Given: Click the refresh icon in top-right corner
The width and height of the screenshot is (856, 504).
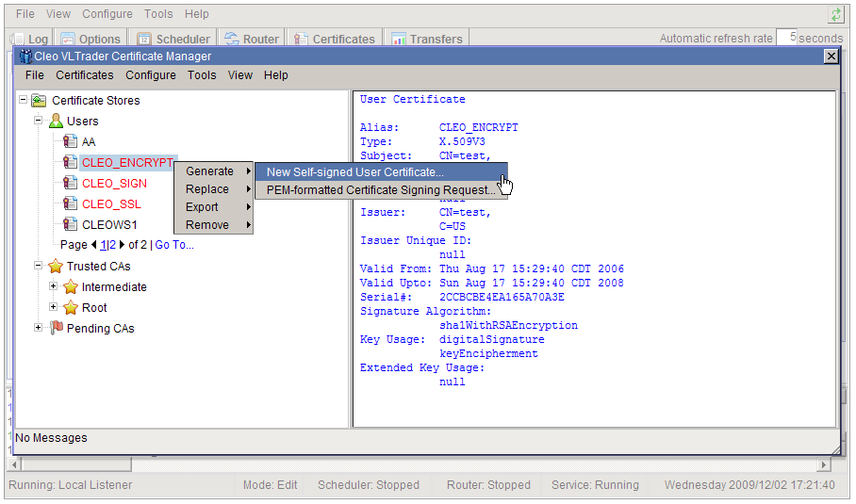Looking at the screenshot, I should pos(835,14).
